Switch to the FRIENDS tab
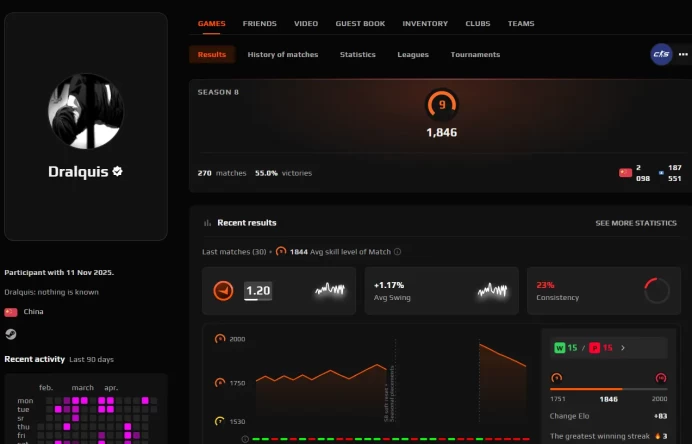 (x=260, y=24)
